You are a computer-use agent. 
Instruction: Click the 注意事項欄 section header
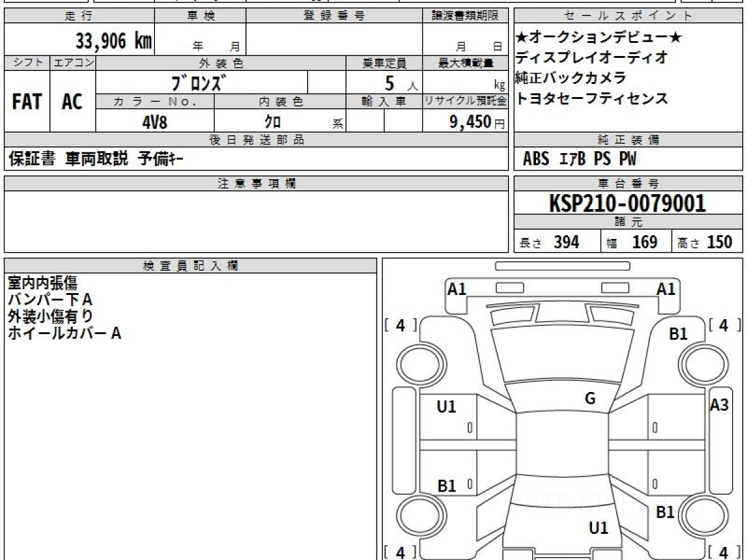coord(256,184)
